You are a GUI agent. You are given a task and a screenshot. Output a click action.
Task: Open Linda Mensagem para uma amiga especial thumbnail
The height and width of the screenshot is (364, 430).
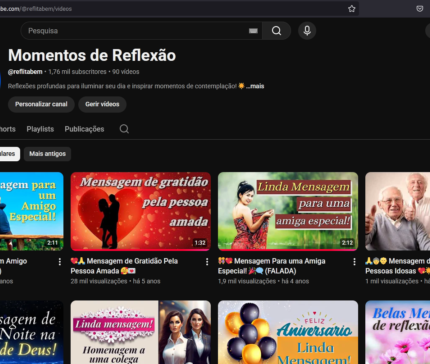click(x=288, y=211)
